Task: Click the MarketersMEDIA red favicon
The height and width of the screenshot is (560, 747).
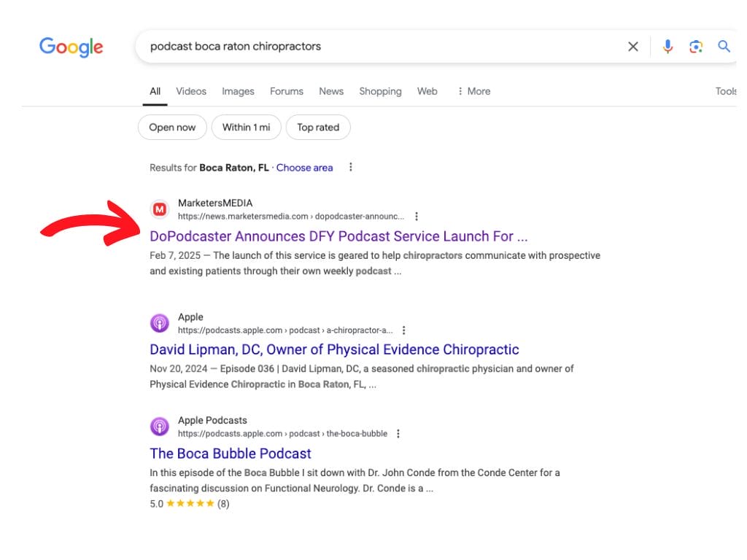Action: coord(160,209)
